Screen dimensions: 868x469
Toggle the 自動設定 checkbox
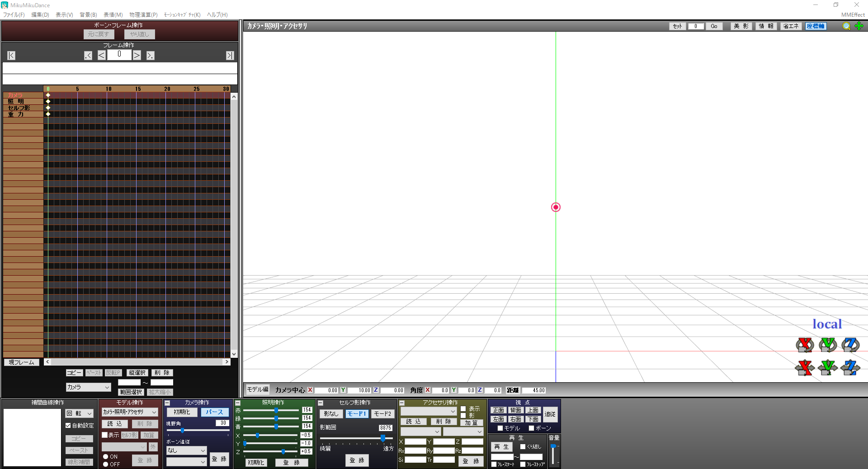tap(68, 426)
